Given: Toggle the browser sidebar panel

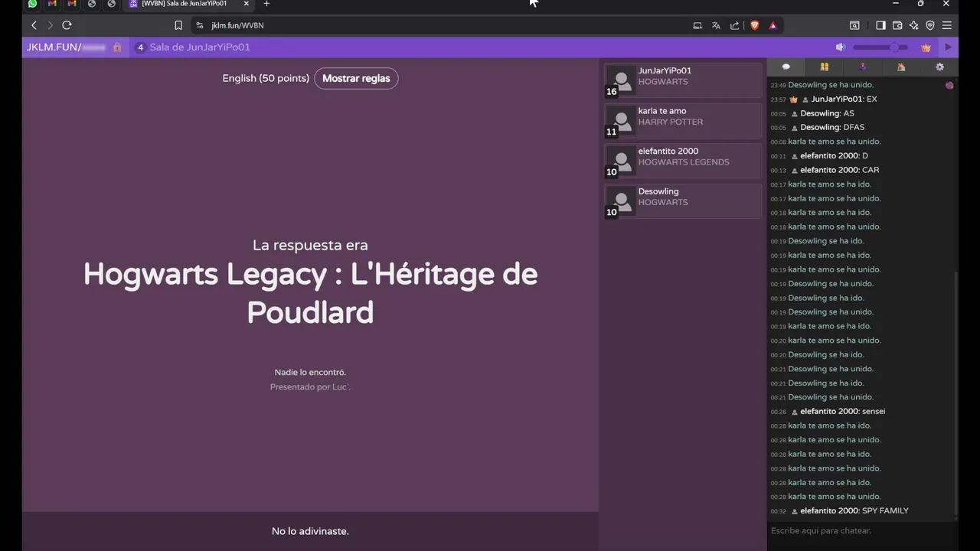Looking at the screenshot, I should click(x=880, y=25).
